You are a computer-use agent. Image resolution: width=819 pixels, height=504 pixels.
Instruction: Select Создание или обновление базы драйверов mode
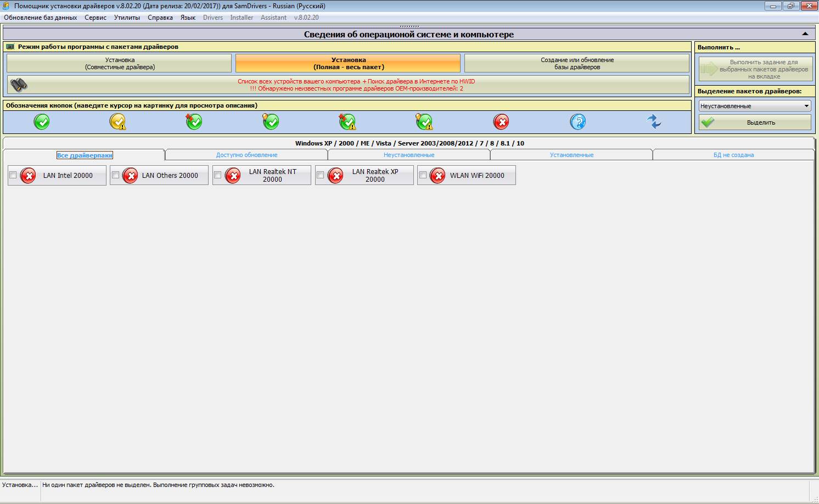pos(577,63)
